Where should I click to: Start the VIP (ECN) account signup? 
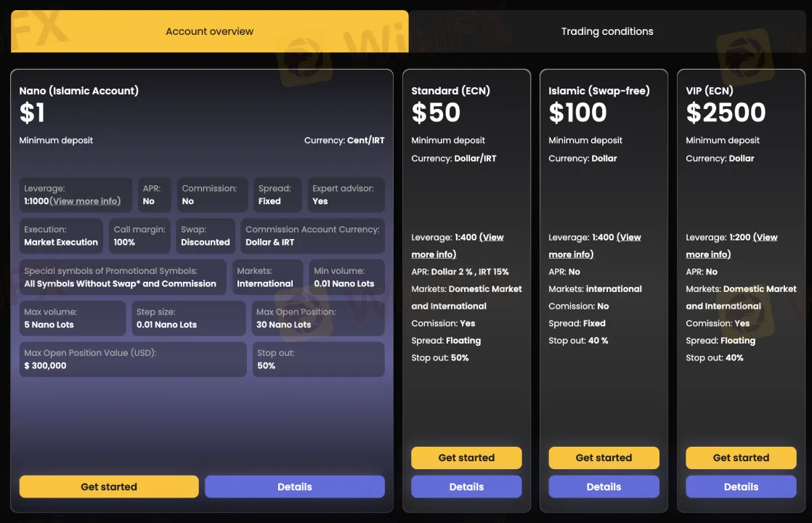741,458
